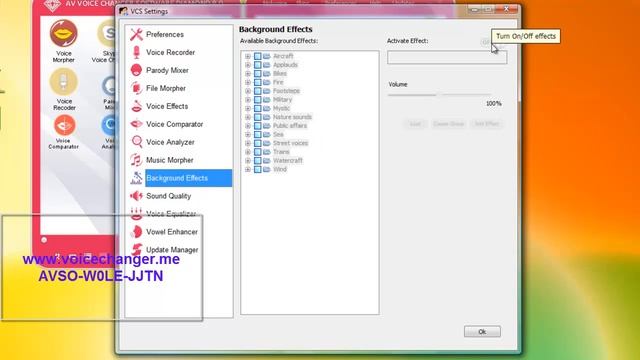Image resolution: width=640 pixels, height=360 pixels.
Task: Click the Voice Comparator lips icon in settings
Action: (136, 124)
